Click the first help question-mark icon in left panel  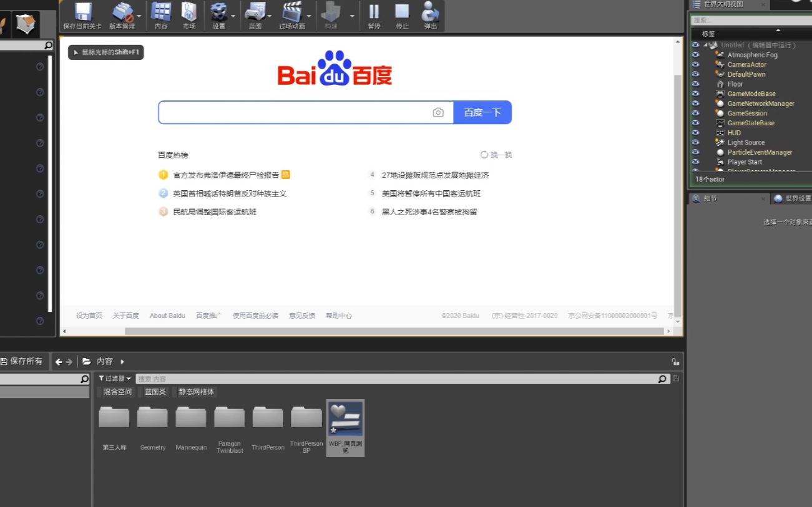tap(40, 67)
